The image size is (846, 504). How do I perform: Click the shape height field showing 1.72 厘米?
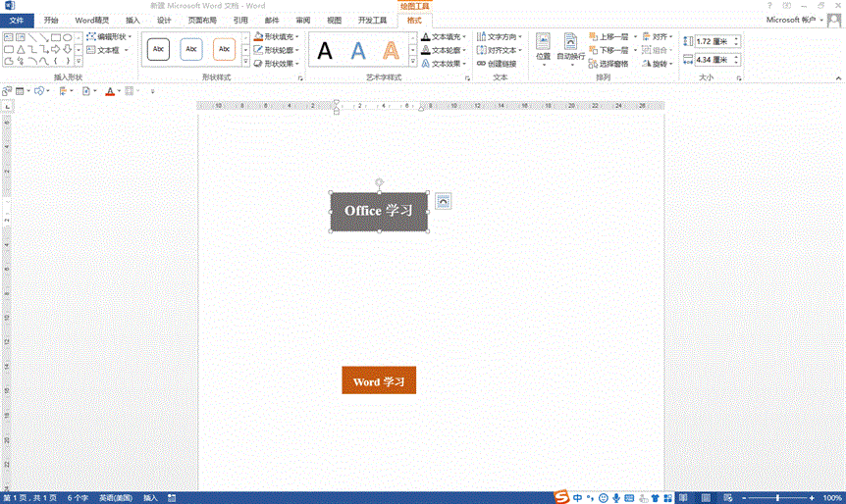(x=715, y=41)
